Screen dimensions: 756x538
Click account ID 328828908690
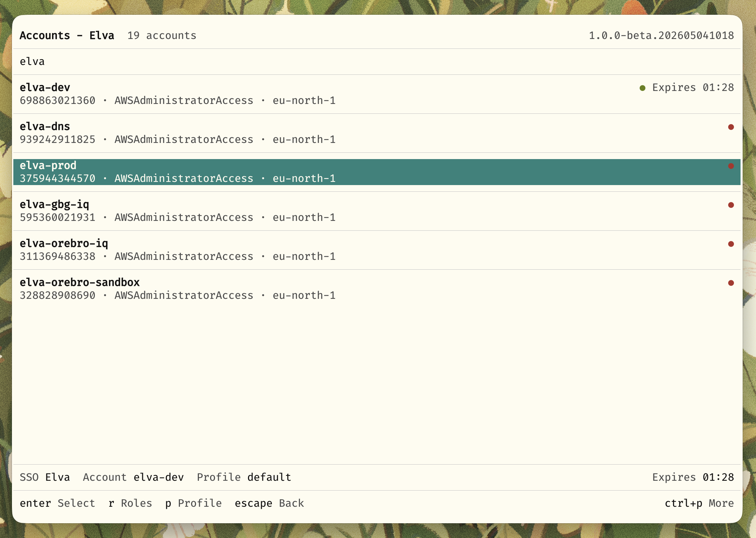pyautogui.click(x=58, y=295)
